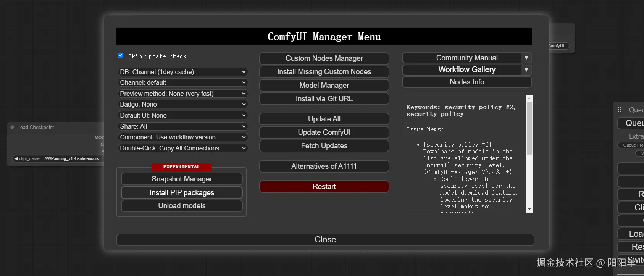Toggle the Skip update check checkbox

[x=121, y=55]
